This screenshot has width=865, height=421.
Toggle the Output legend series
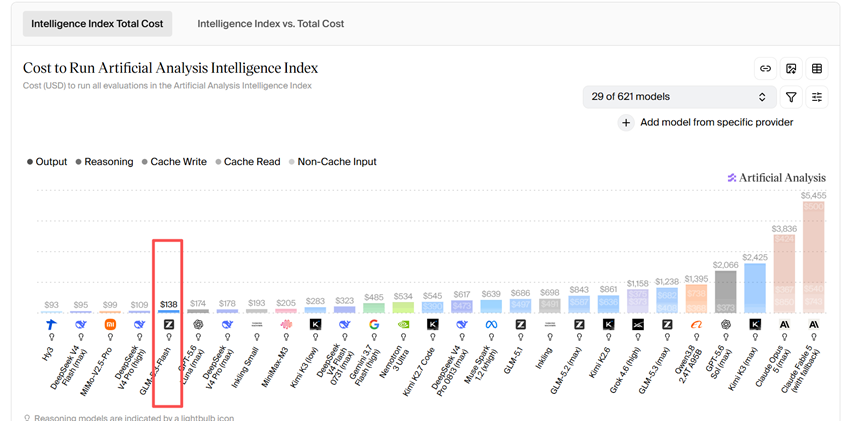(47, 162)
